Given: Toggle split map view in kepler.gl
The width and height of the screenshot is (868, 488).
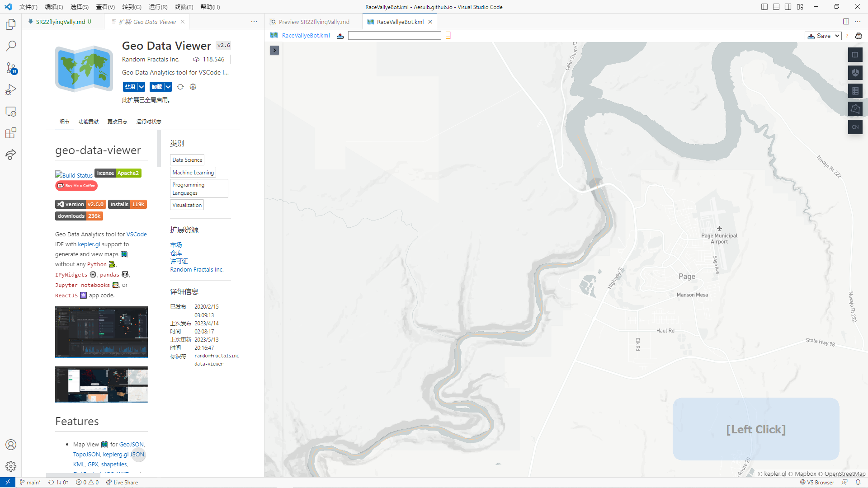Looking at the screenshot, I should 855,55.
